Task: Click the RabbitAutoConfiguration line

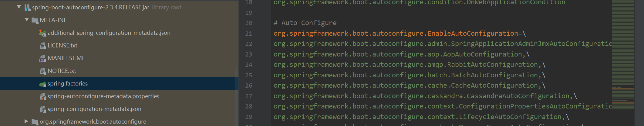Action: tap(410, 65)
